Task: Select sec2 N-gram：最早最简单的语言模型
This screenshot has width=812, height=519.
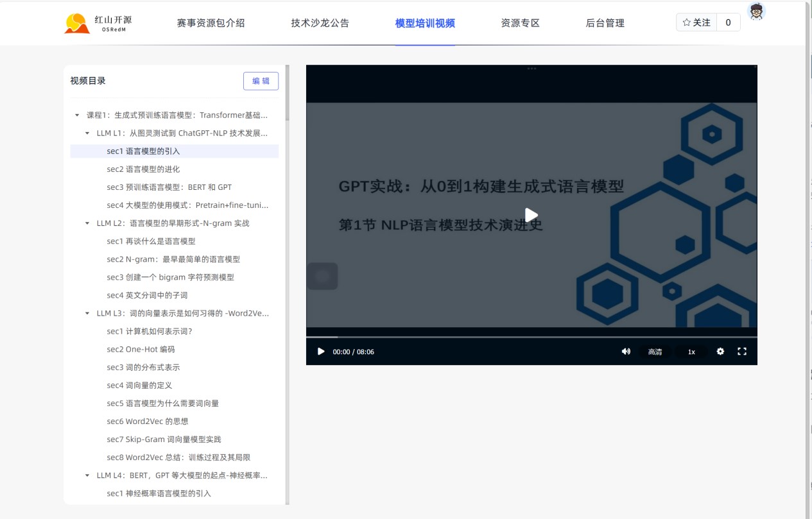Action: pos(174,259)
